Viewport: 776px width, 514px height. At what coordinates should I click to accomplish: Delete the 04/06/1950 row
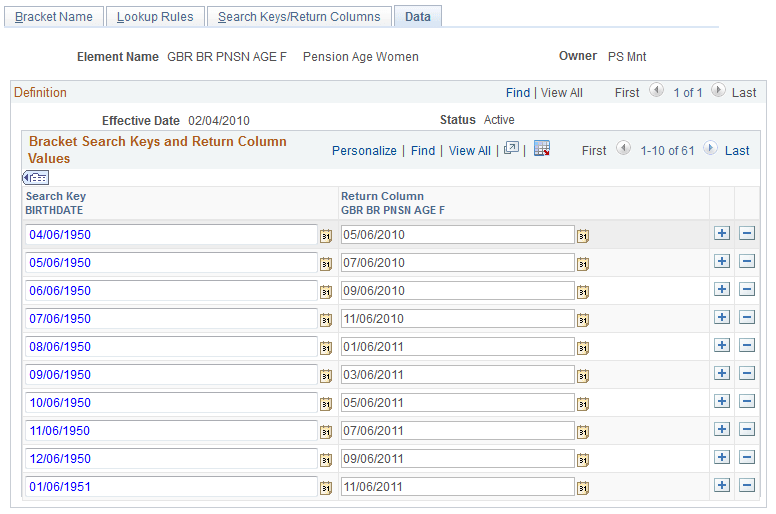pos(747,233)
